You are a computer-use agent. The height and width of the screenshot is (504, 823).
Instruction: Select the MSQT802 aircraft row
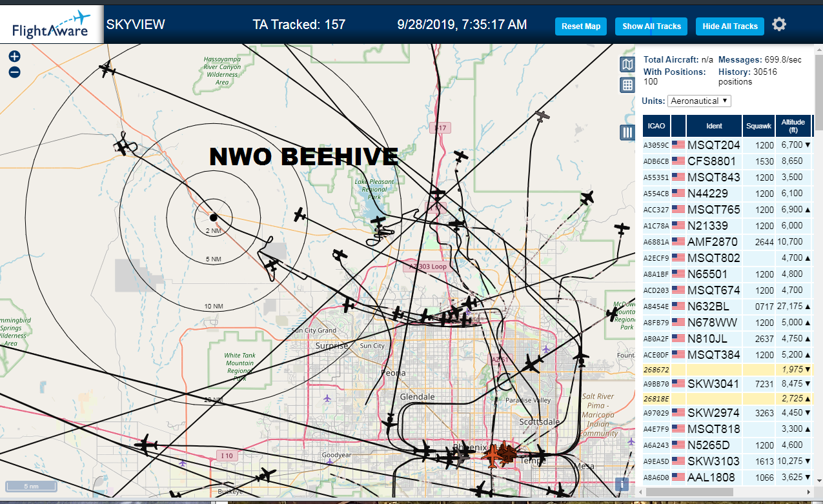[x=727, y=257]
